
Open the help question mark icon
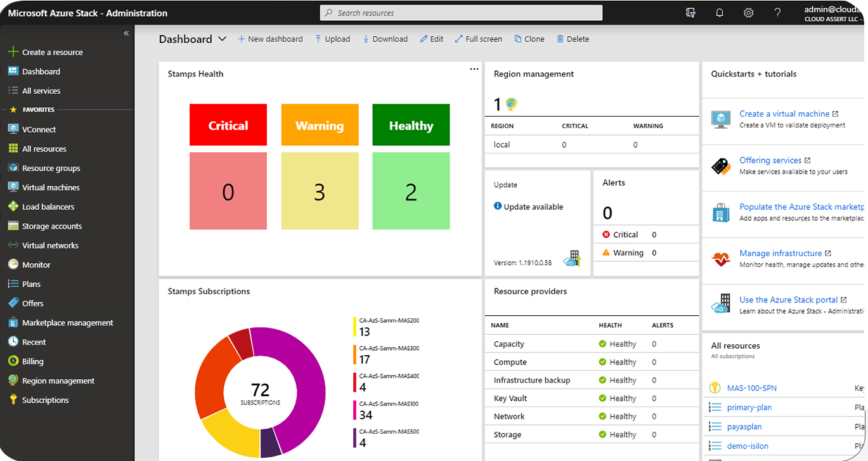coord(778,13)
